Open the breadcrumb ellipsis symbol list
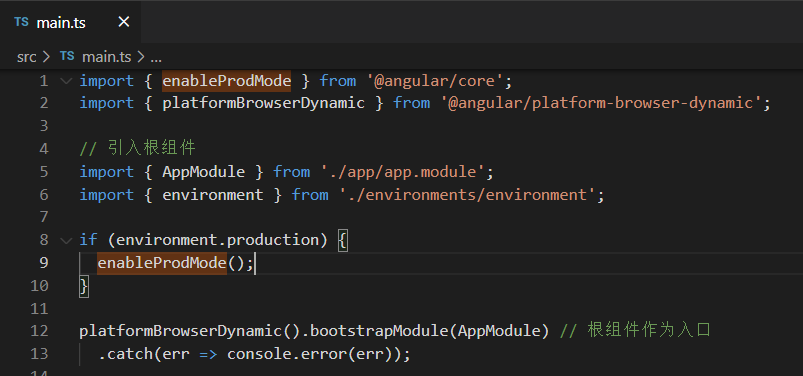The height and width of the screenshot is (376, 803). click(x=156, y=57)
